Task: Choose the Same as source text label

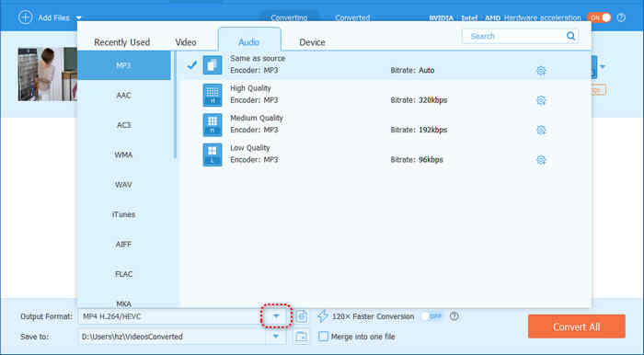Action: (258, 59)
